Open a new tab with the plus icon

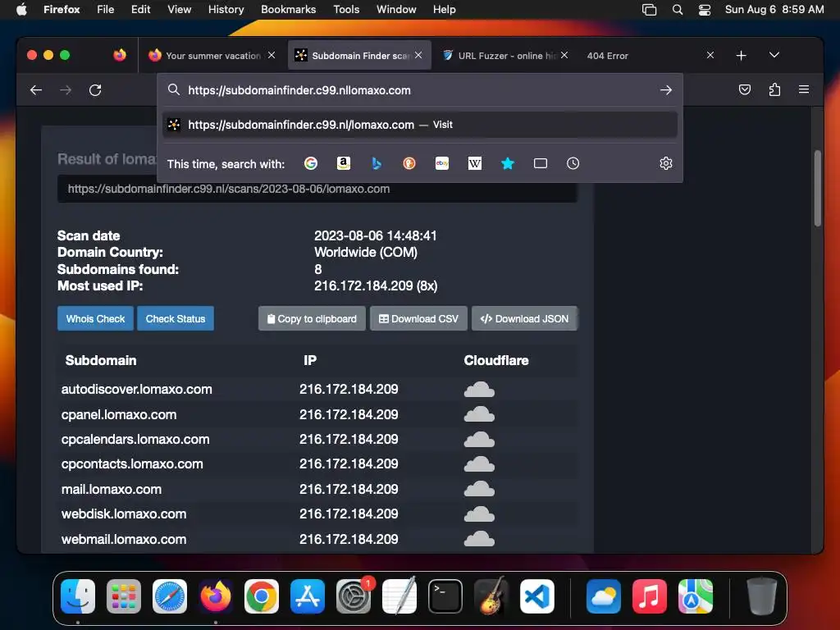point(742,55)
